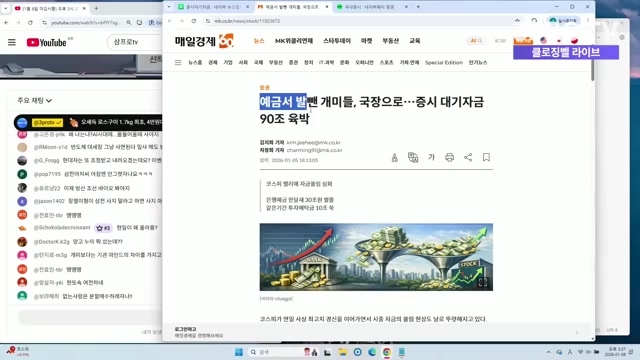
Task: Click the YouTube chat message input field
Action: pos(90,318)
